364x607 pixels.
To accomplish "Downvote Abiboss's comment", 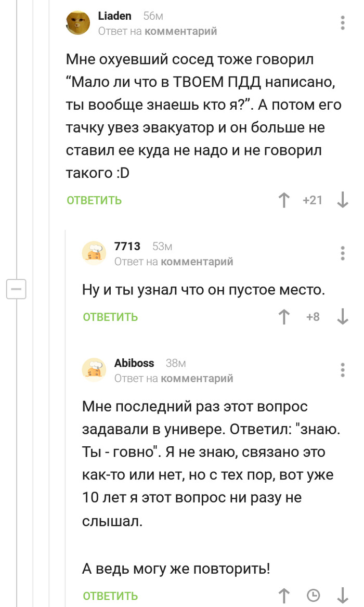I will pos(341,595).
